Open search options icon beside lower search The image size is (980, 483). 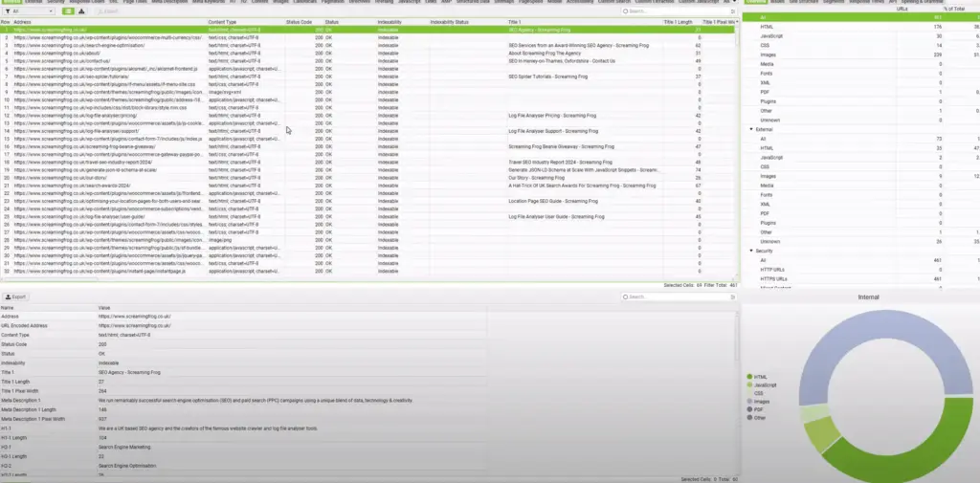(732, 297)
